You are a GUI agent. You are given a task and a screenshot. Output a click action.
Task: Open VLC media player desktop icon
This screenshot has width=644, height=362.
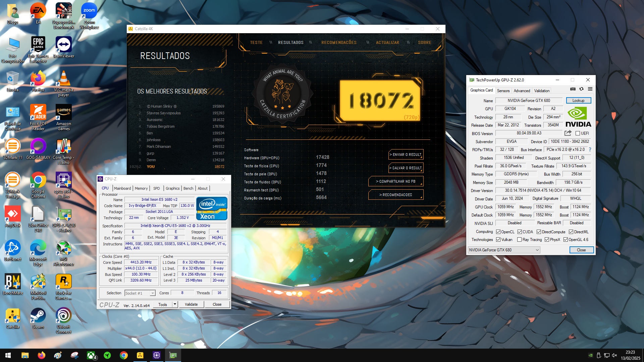64,83
